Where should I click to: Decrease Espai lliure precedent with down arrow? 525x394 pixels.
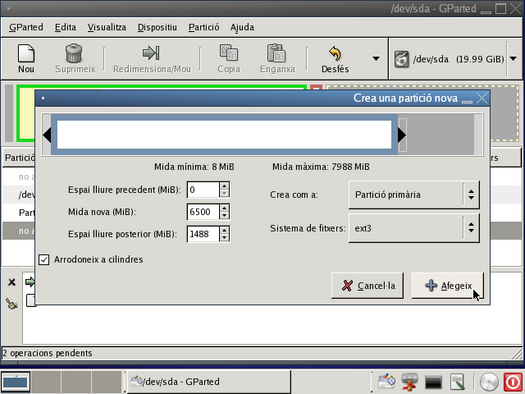pos(224,194)
